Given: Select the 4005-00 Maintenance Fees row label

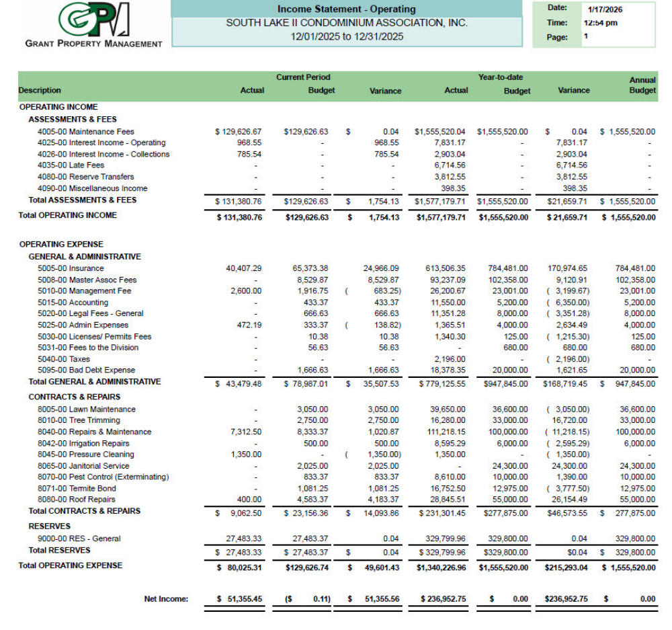Looking at the screenshot, I should click(x=85, y=132).
